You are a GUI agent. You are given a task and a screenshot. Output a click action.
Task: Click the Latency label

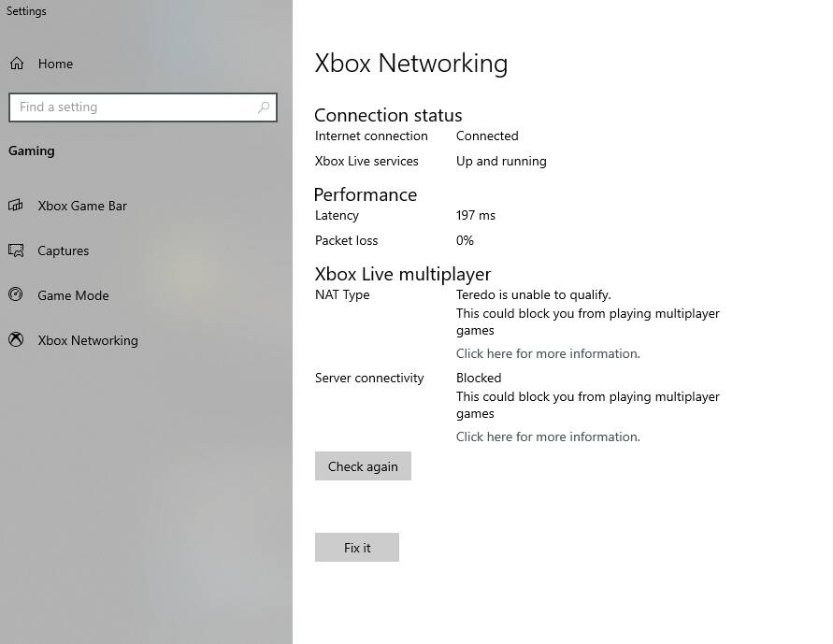tap(337, 216)
